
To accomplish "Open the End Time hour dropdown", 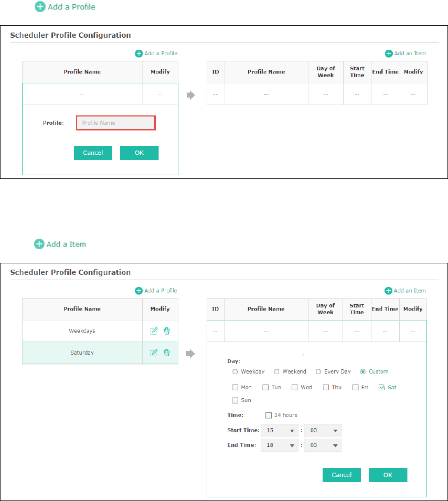I will pyautogui.click(x=280, y=445).
